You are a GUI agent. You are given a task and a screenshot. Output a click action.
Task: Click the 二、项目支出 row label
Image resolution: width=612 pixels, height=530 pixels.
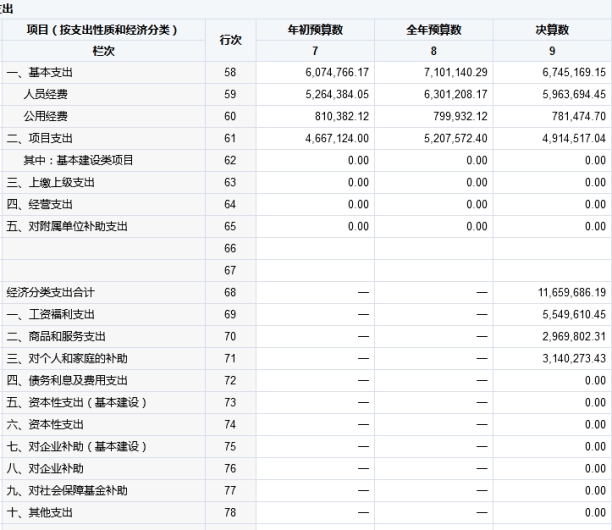click(40, 139)
